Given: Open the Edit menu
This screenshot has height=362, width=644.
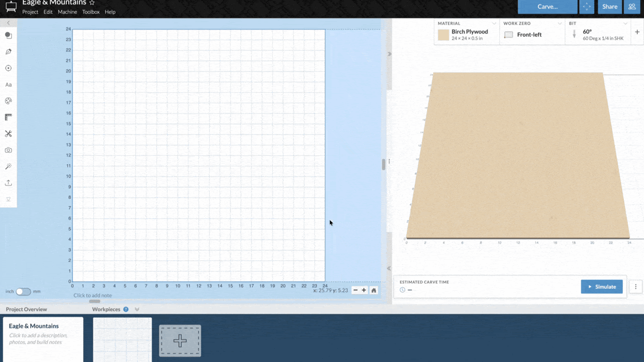Looking at the screenshot, I should pyautogui.click(x=48, y=12).
